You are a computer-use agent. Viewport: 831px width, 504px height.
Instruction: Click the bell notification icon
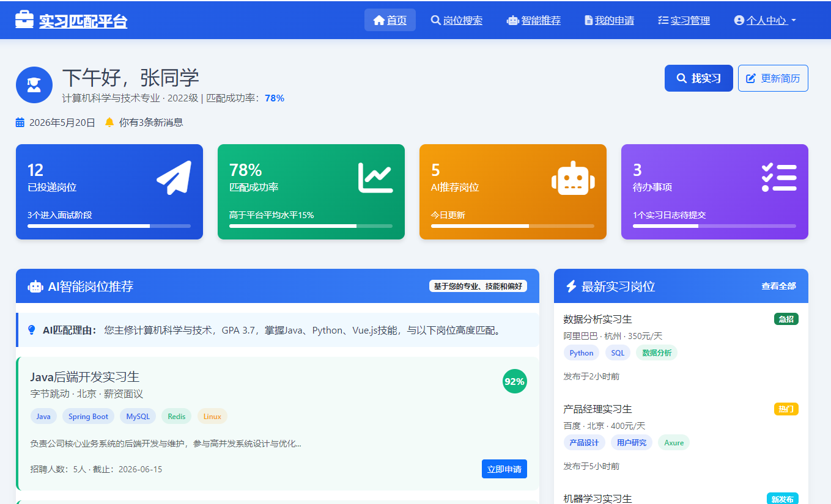(109, 122)
